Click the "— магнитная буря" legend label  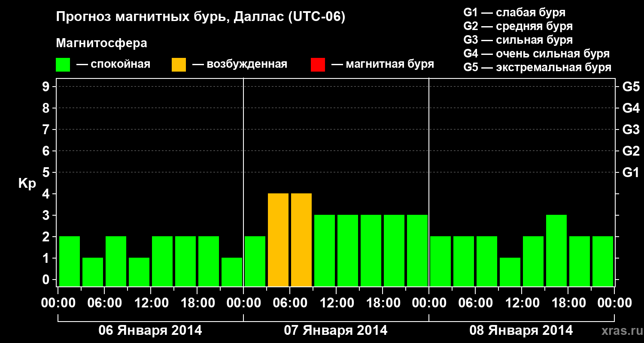[x=383, y=65]
